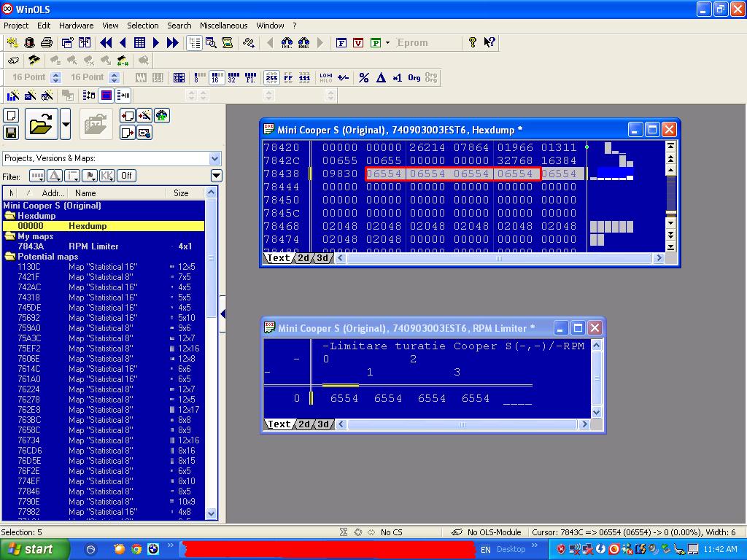Click the open project folder icon
This screenshot has width=747, height=560.
(42, 125)
